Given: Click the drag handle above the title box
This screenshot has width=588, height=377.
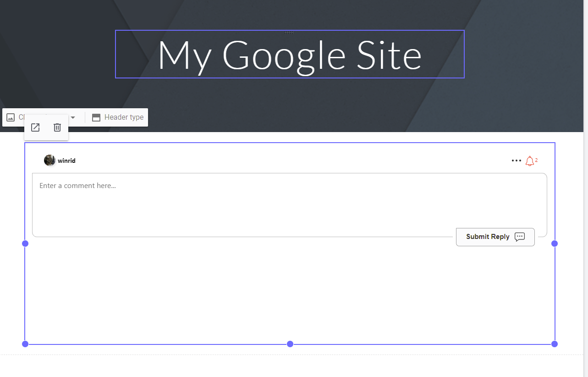Looking at the screenshot, I should click(x=289, y=33).
